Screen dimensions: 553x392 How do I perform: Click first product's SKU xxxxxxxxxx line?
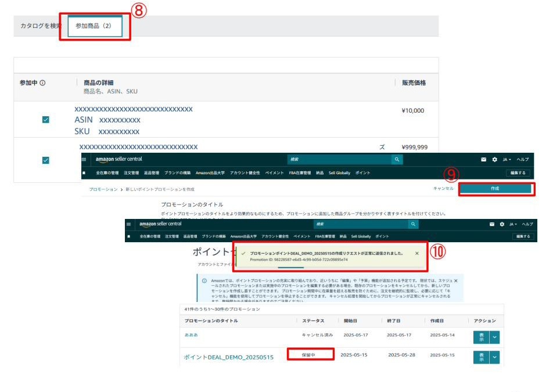[107, 131]
